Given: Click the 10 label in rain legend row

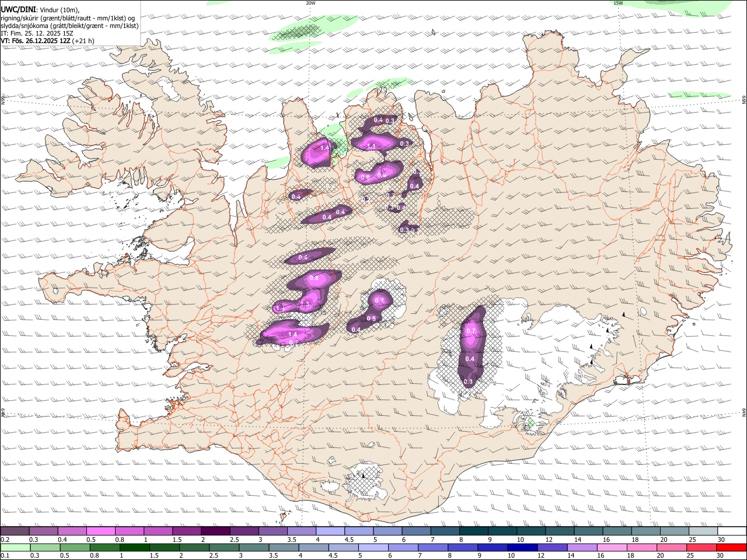Looking at the screenshot, I should click(x=511, y=556).
